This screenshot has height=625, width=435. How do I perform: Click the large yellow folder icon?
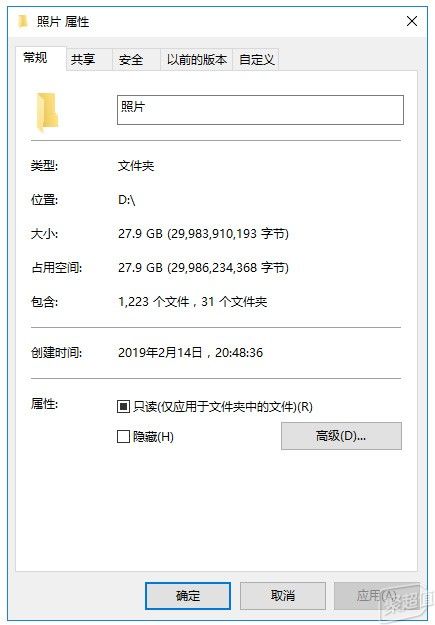click(47, 112)
